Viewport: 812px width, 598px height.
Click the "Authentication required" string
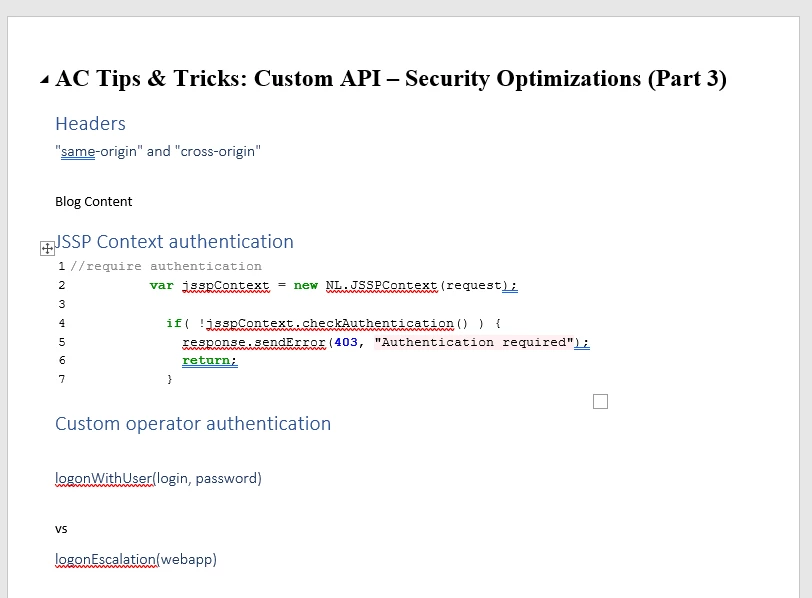(x=474, y=342)
